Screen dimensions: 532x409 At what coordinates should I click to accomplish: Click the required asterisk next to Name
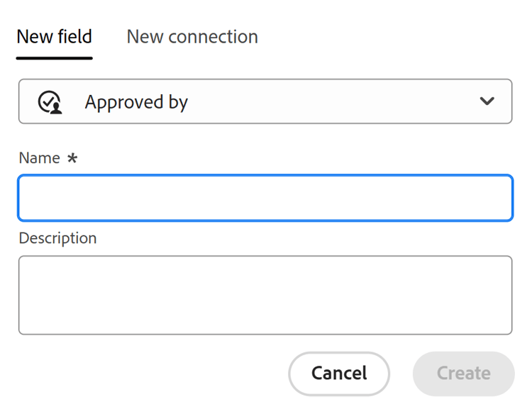[x=72, y=159]
